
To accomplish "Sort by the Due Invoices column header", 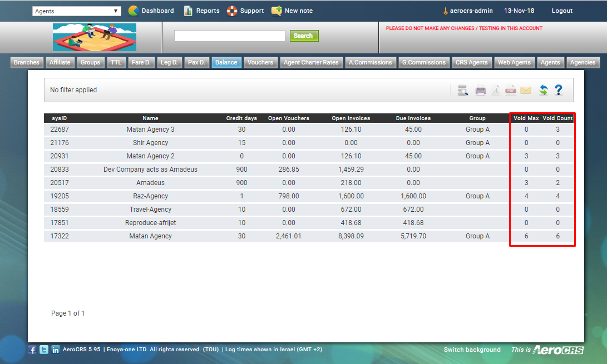I will pyautogui.click(x=413, y=118).
